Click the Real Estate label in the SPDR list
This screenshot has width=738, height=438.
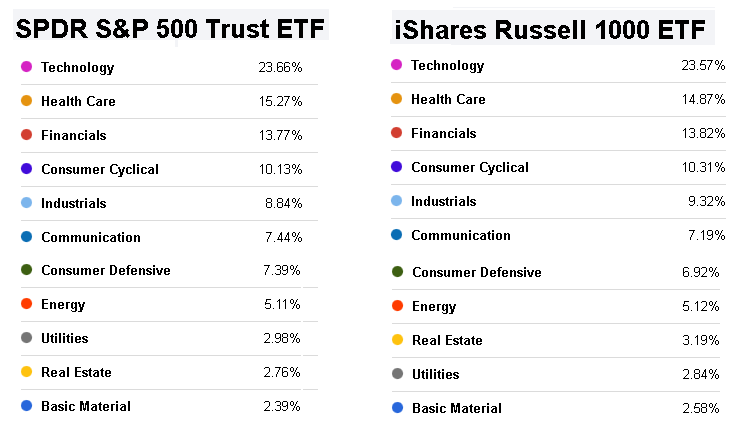pyautogui.click(x=76, y=372)
